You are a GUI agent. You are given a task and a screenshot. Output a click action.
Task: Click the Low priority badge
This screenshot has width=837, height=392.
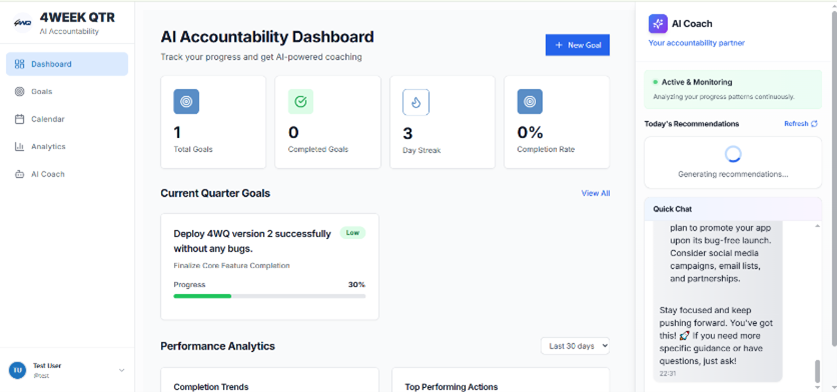353,233
